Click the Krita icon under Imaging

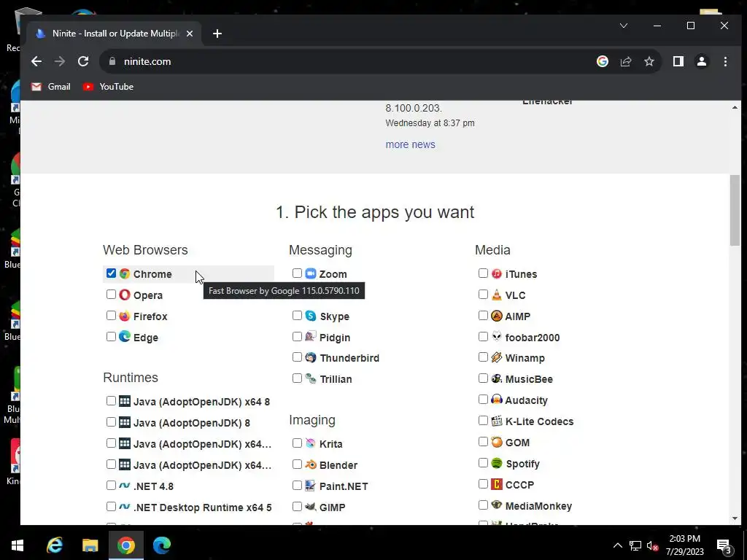pyautogui.click(x=311, y=443)
